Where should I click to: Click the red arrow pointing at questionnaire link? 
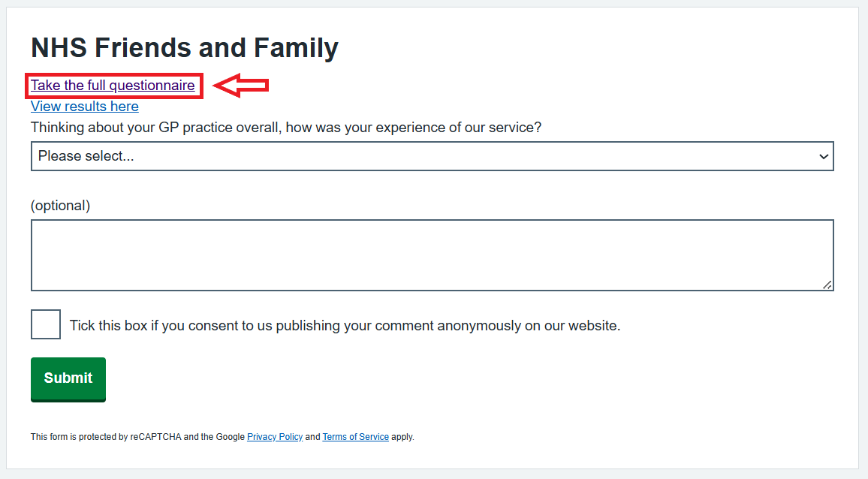pos(240,86)
